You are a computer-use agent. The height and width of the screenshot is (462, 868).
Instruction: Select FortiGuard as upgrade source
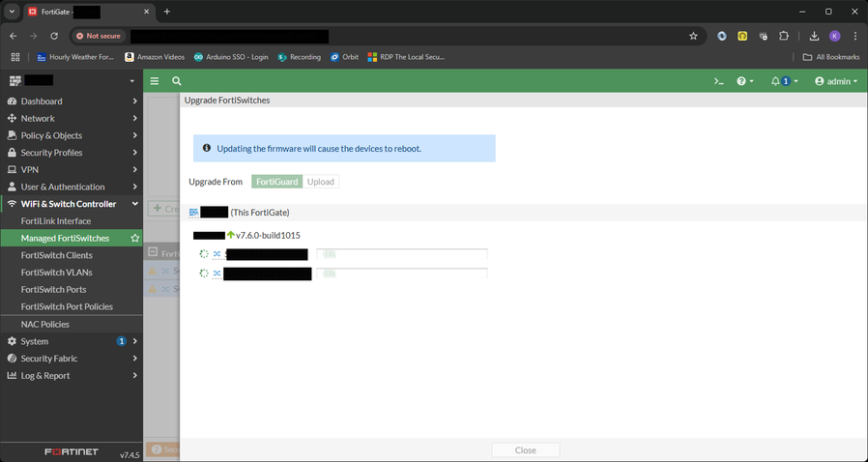click(276, 182)
